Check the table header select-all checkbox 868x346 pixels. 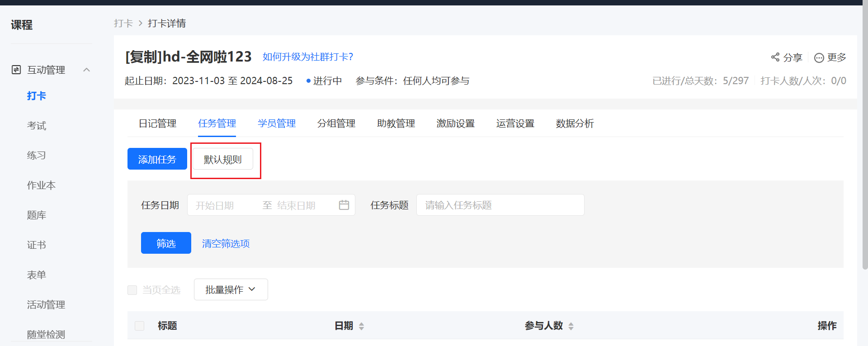click(139, 326)
